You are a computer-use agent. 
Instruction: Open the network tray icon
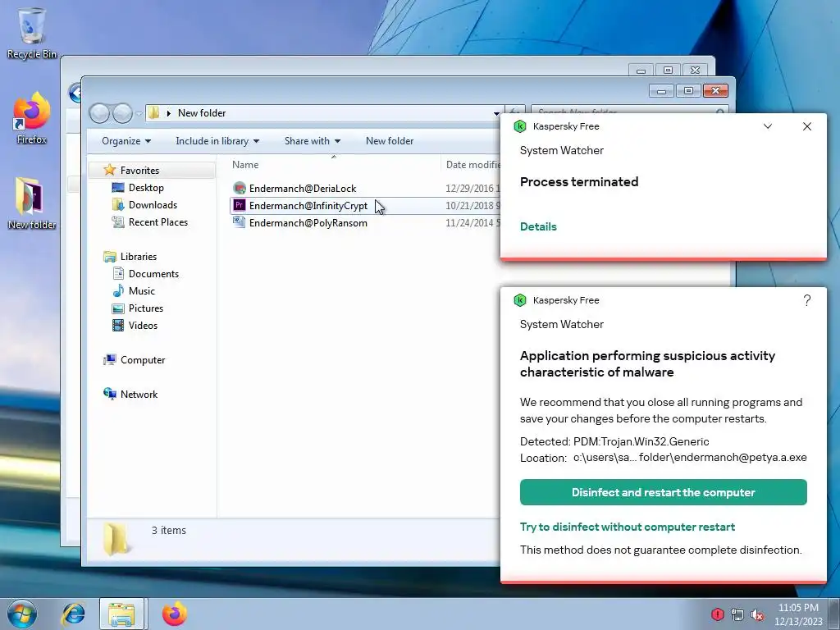coord(737,614)
